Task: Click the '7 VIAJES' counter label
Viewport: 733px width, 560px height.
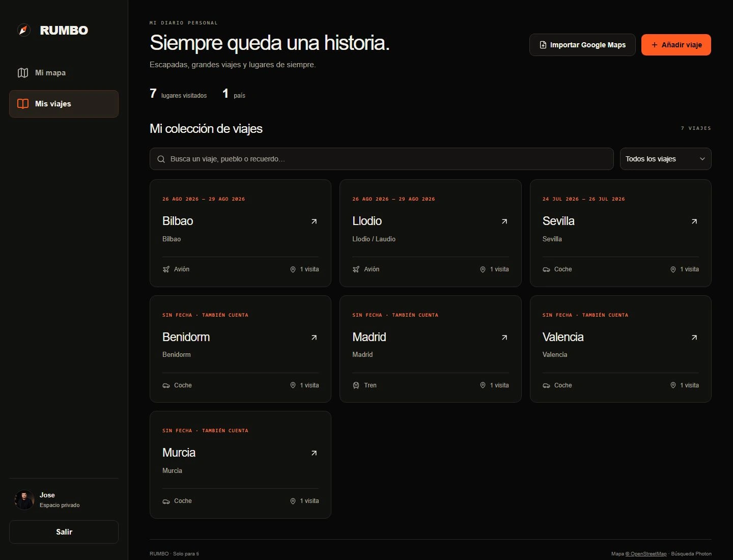Action: point(696,128)
